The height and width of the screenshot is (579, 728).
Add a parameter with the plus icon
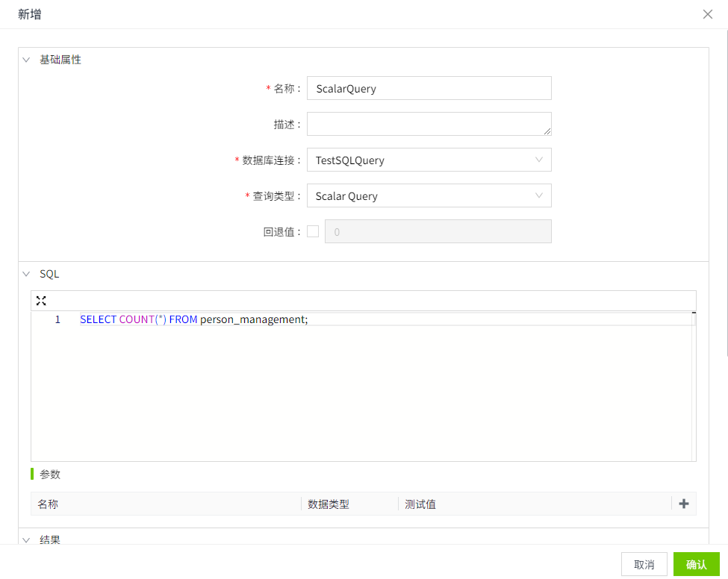click(x=683, y=504)
